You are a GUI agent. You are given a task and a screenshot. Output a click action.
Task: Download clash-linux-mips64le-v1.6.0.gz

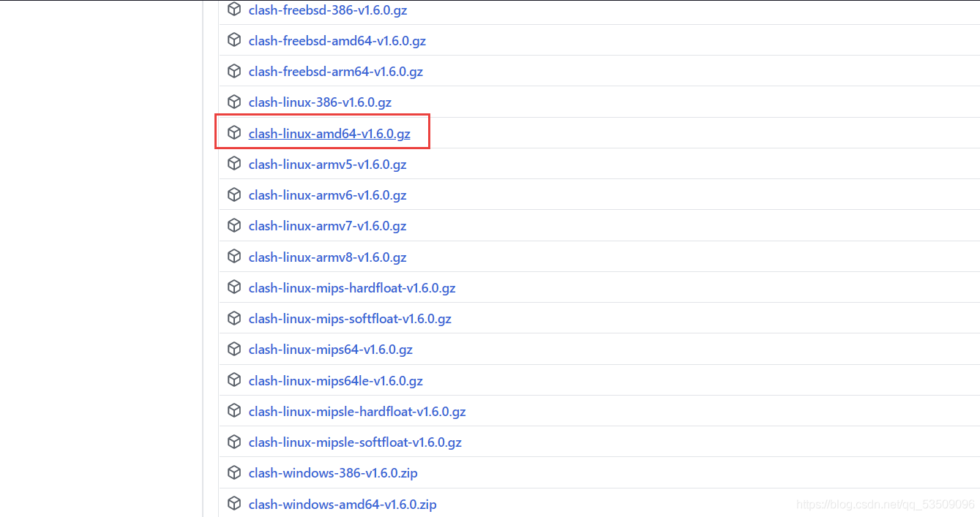click(x=336, y=381)
